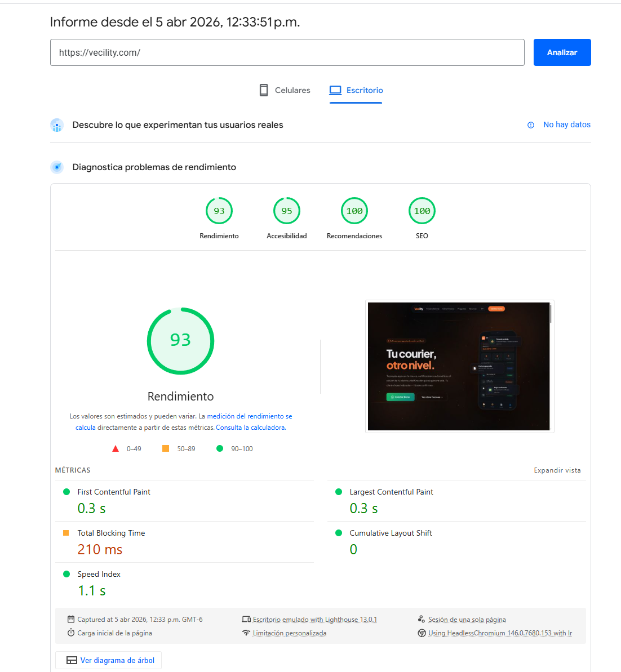
Task: Open the Consulta la calculadora link
Action: [250, 428]
